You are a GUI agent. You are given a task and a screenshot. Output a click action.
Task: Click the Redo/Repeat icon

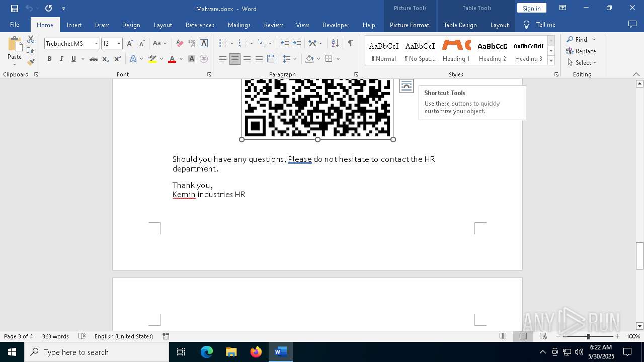click(x=48, y=9)
